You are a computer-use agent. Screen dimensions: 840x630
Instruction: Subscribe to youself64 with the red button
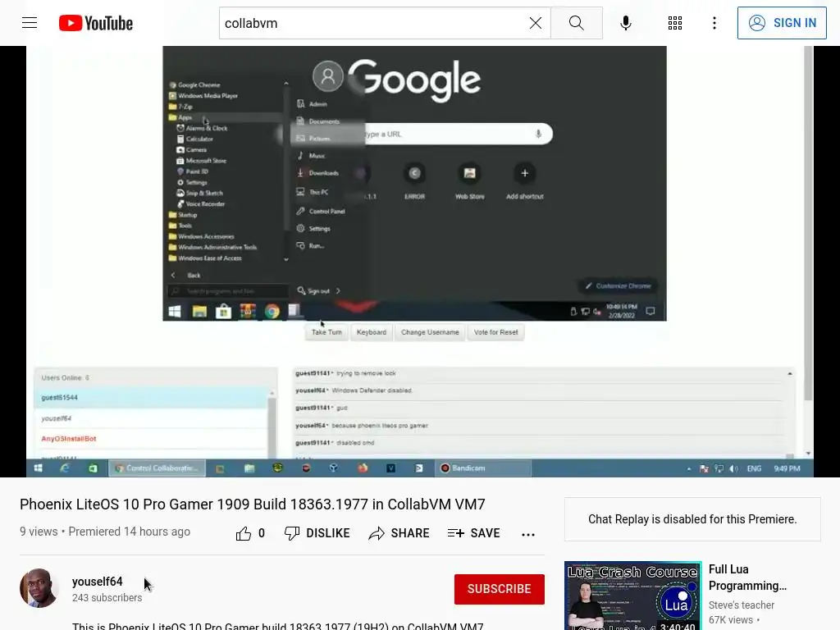500,589
